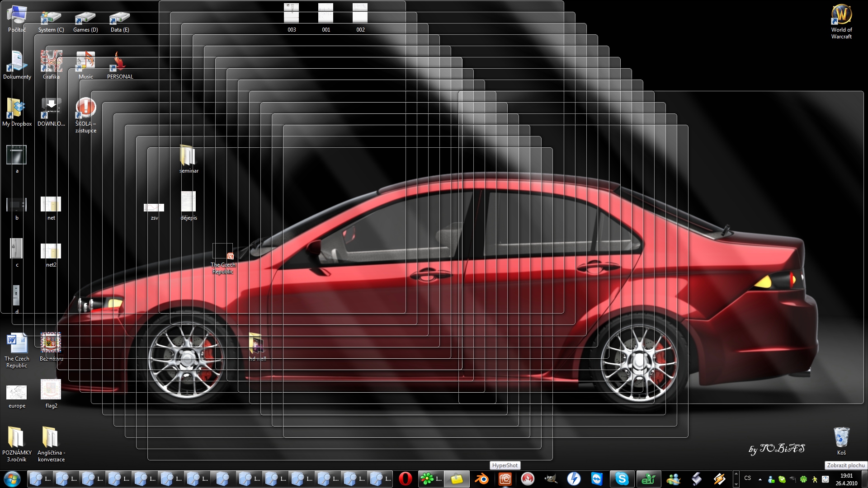The height and width of the screenshot is (488, 868).
Task: Select the 001 file icon
Action: [x=326, y=18]
